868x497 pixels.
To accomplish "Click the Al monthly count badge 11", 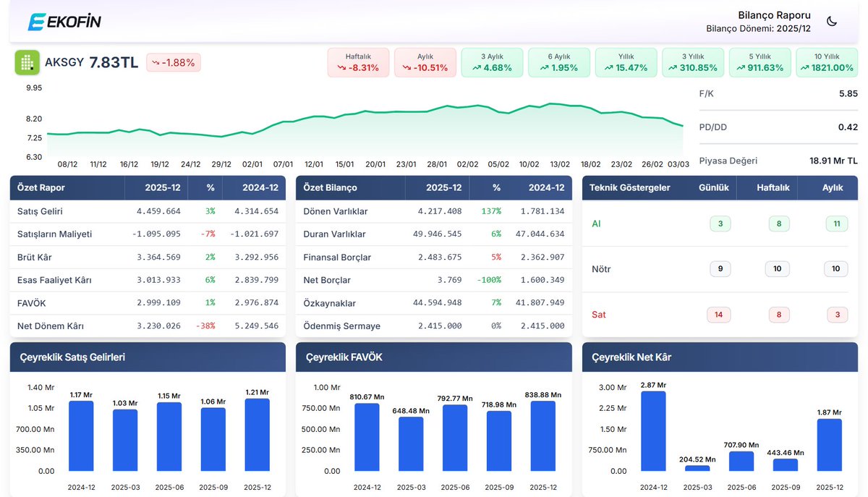I will 836,224.
